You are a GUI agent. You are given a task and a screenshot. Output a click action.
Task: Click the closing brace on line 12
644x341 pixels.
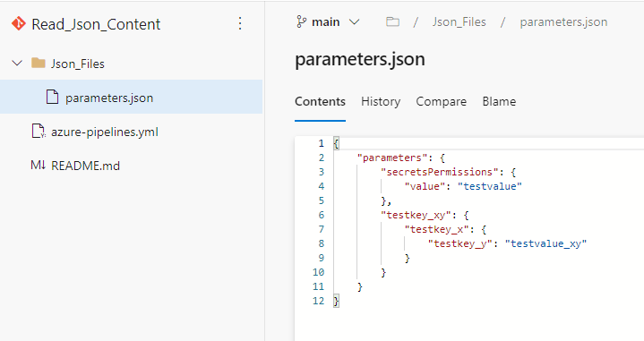pos(336,301)
